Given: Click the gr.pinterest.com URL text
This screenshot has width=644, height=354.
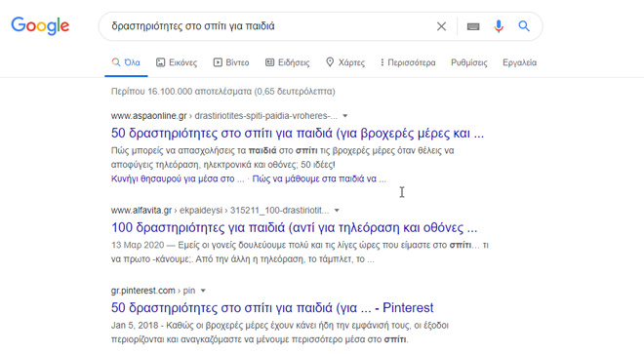Looking at the screenshot, I should click(142, 291).
